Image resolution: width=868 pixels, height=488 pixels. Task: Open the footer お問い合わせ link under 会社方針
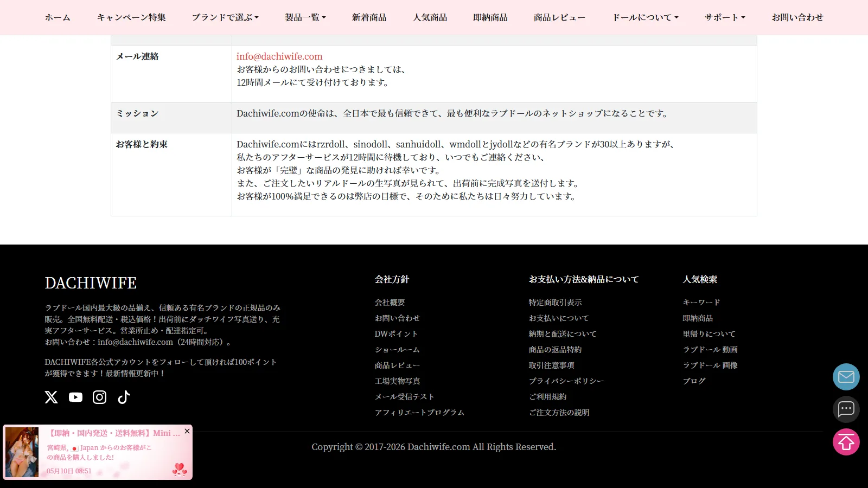coord(398,318)
